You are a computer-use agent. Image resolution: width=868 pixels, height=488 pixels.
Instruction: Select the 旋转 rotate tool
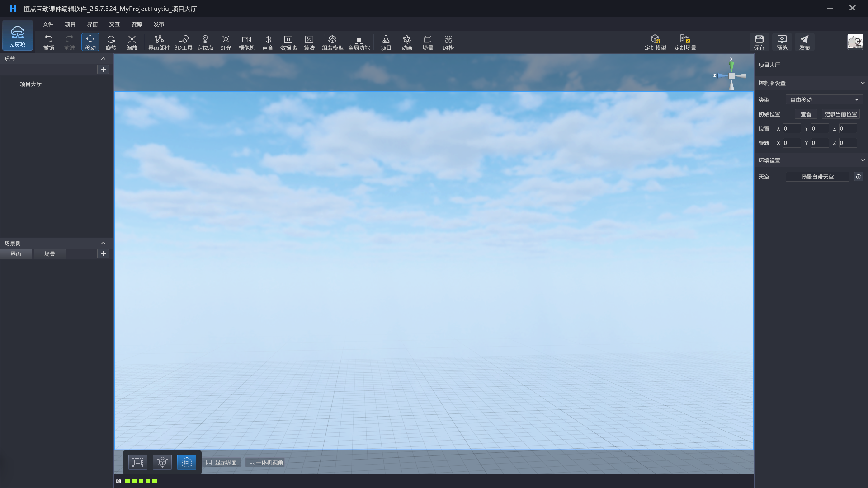(x=111, y=42)
